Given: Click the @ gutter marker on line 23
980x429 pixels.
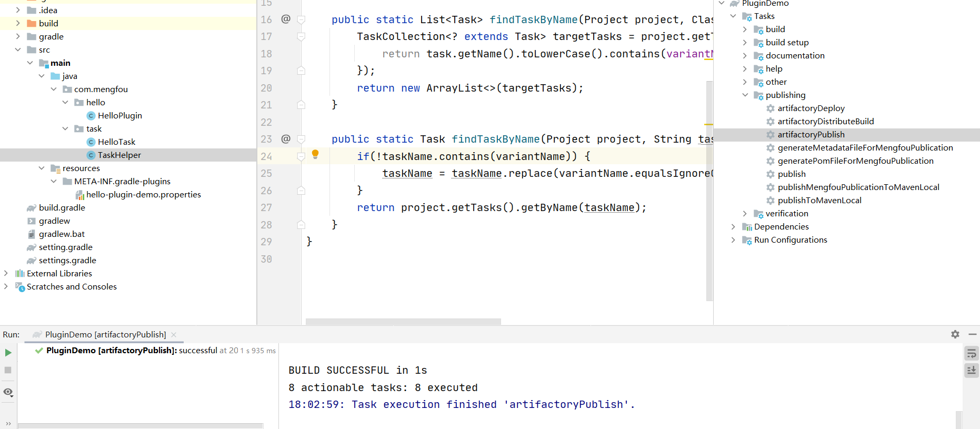Looking at the screenshot, I should [x=286, y=139].
